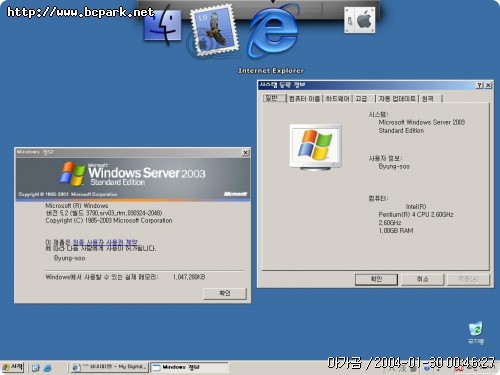
Task: Open the Finder icon in the dock
Action: click(x=163, y=25)
